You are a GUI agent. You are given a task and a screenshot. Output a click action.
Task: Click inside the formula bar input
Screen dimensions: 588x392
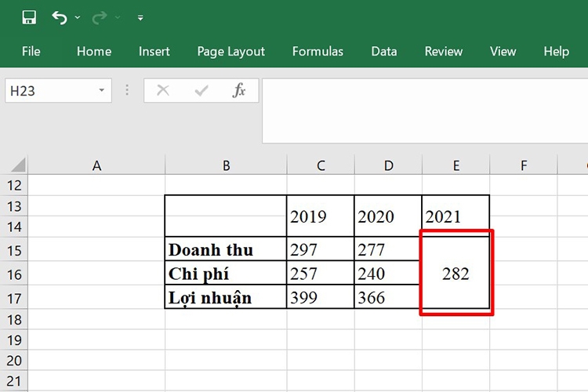(x=425, y=111)
